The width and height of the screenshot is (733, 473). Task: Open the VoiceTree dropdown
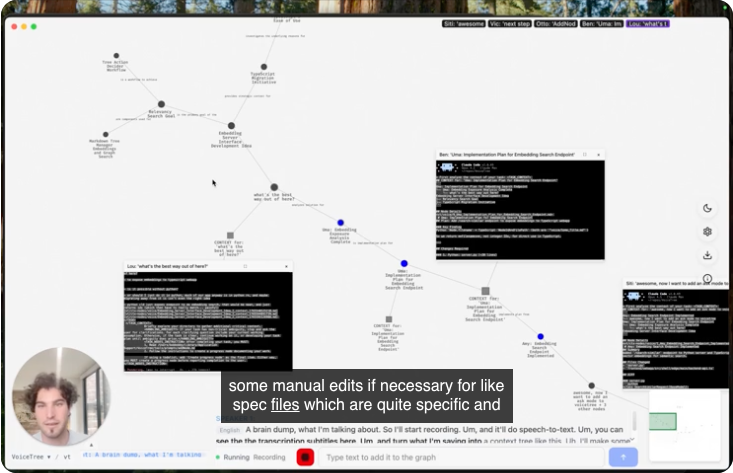tap(31, 457)
